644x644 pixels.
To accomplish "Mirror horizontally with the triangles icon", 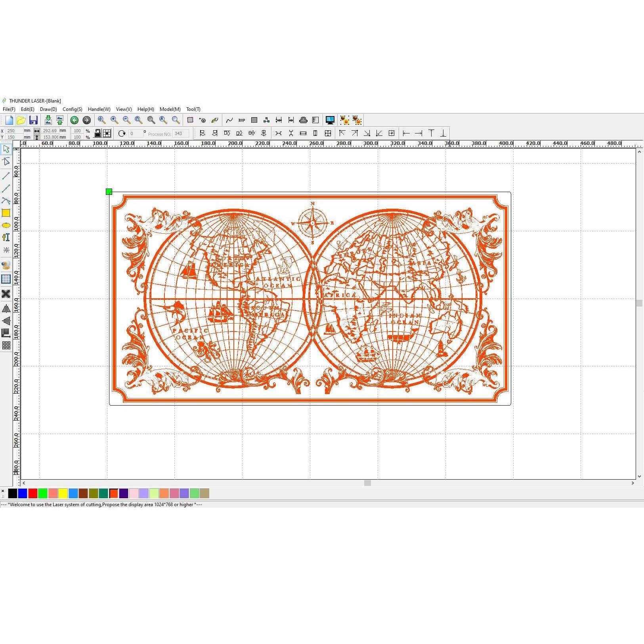I will point(6,309).
